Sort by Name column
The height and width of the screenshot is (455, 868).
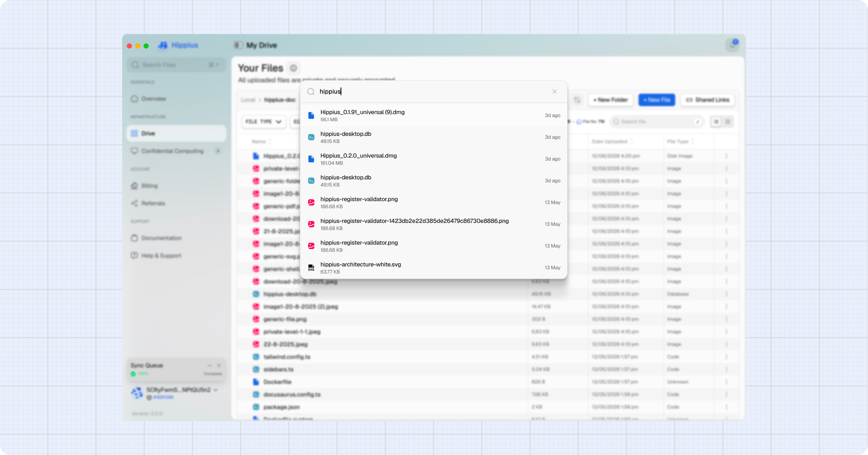point(261,142)
